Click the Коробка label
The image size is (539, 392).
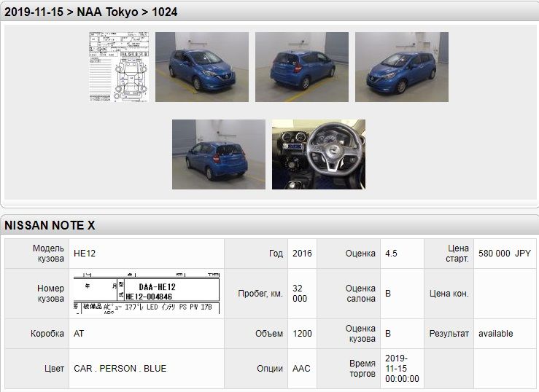pyautogui.click(x=47, y=333)
